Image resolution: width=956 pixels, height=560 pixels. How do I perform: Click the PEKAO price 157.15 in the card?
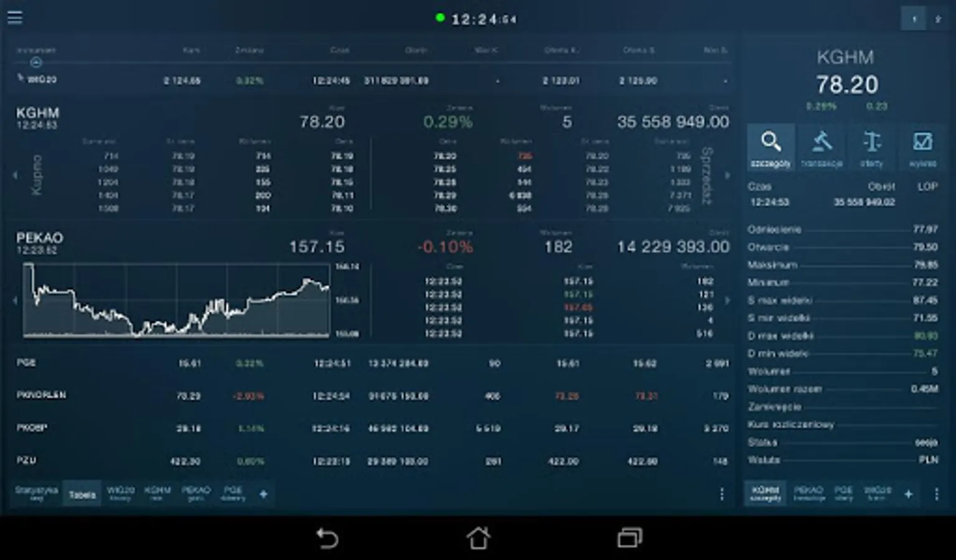(x=317, y=247)
